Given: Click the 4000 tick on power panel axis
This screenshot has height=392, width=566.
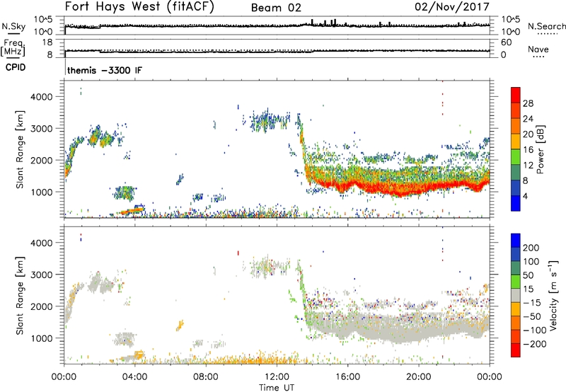Looking at the screenshot, I should 41,97.
